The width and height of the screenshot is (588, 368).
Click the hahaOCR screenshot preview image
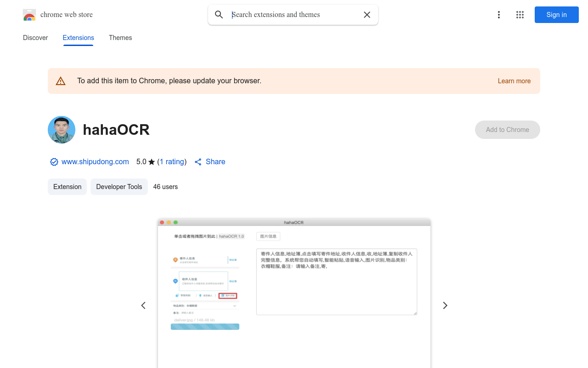(x=294, y=293)
